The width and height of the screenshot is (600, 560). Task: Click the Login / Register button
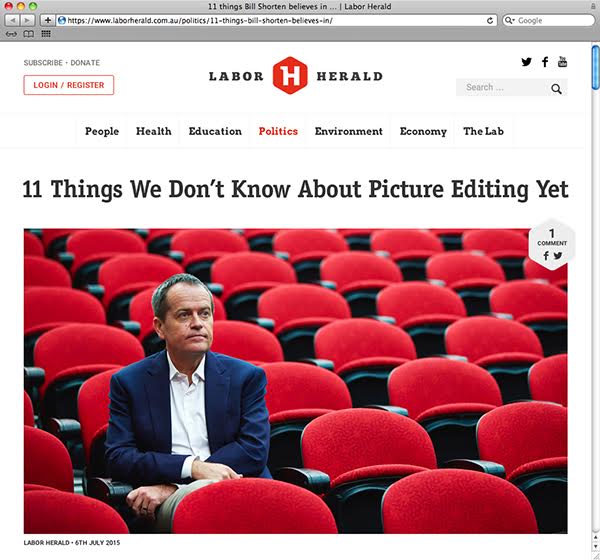pos(69,85)
